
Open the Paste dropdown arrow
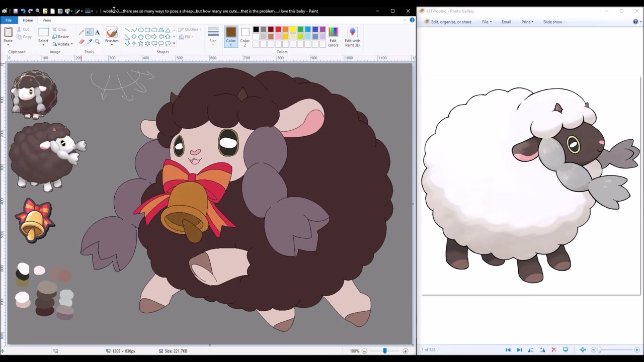[x=8, y=45]
